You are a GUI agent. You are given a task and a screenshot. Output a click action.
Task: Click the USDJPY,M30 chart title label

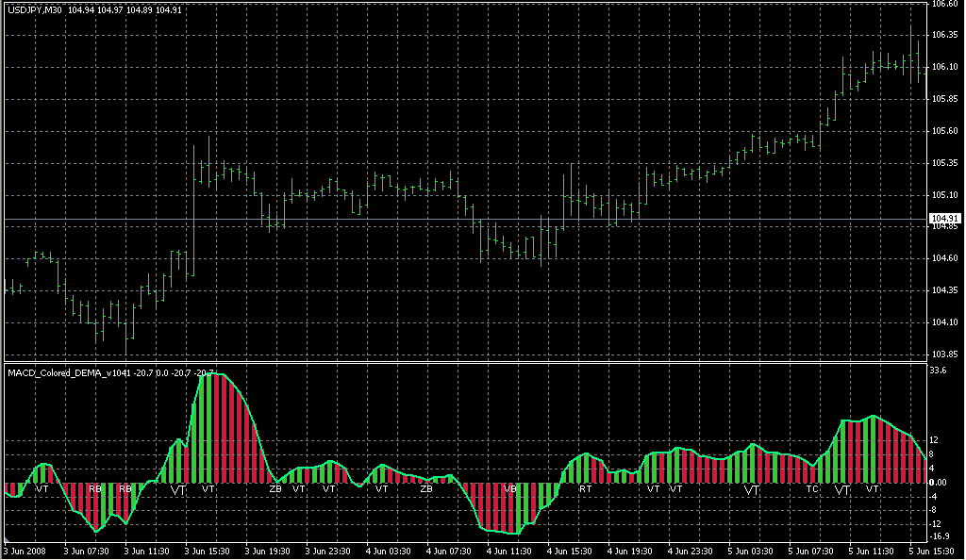32,9
